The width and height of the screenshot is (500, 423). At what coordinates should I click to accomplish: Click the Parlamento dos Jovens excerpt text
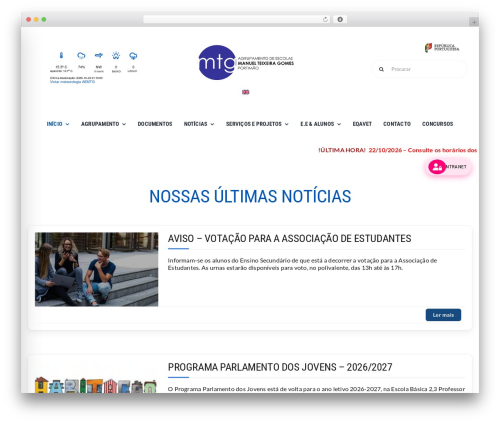[316, 389]
